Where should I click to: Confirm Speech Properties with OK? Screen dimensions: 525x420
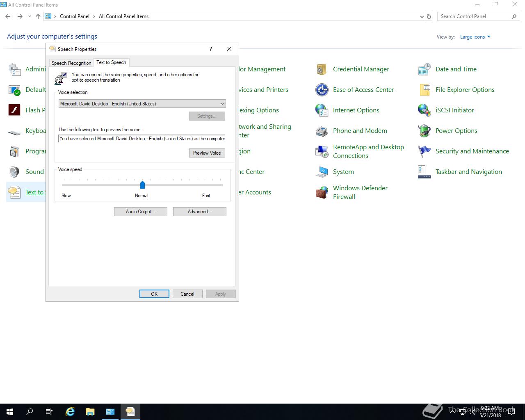click(x=154, y=294)
